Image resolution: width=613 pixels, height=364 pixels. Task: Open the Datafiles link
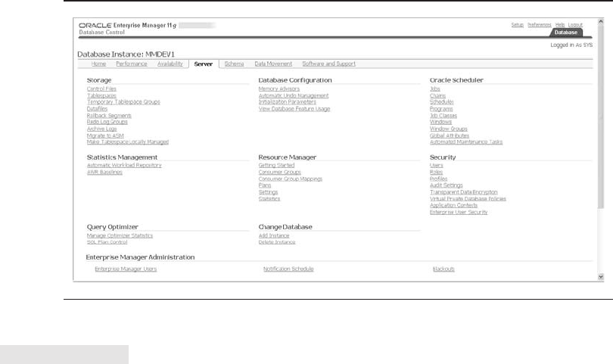coord(97,109)
